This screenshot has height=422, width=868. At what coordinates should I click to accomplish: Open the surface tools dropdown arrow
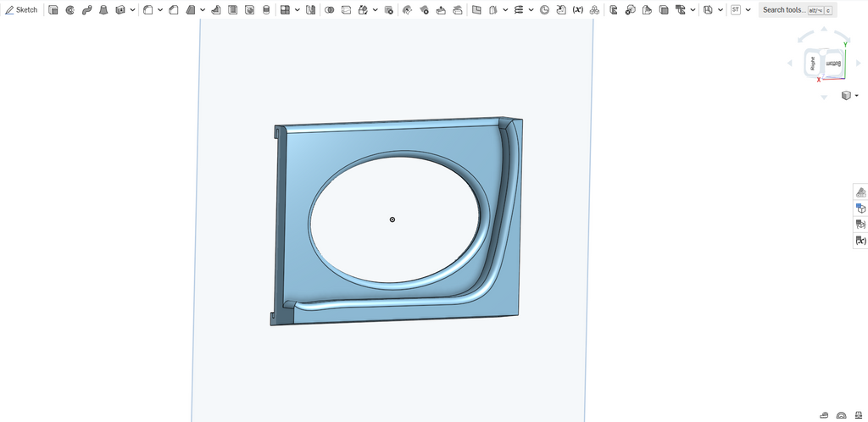pyautogui.click(x=505, y=10)
